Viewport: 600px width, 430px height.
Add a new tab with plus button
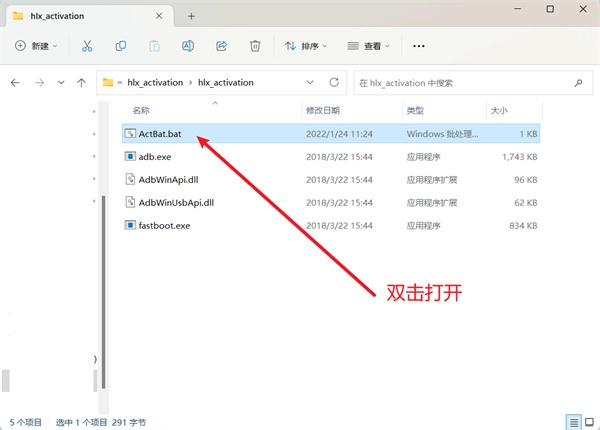[x=191, y=15]
